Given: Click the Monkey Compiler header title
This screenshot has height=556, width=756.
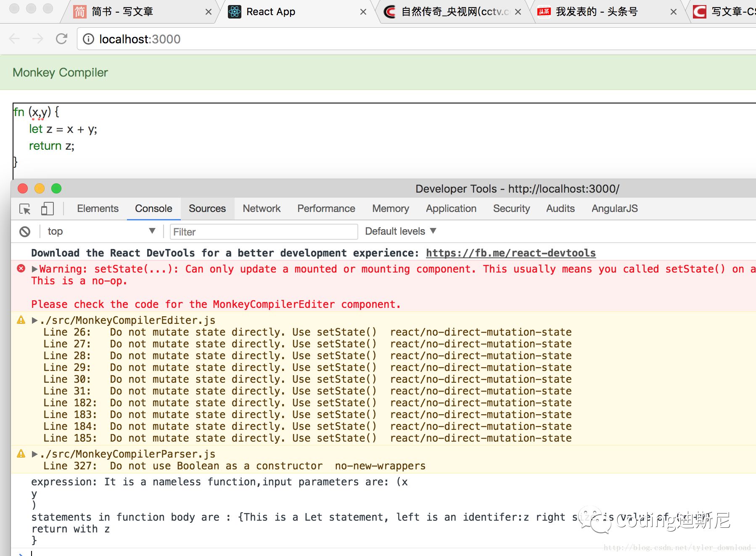Looking at the screenshot, I should point(61,72).
